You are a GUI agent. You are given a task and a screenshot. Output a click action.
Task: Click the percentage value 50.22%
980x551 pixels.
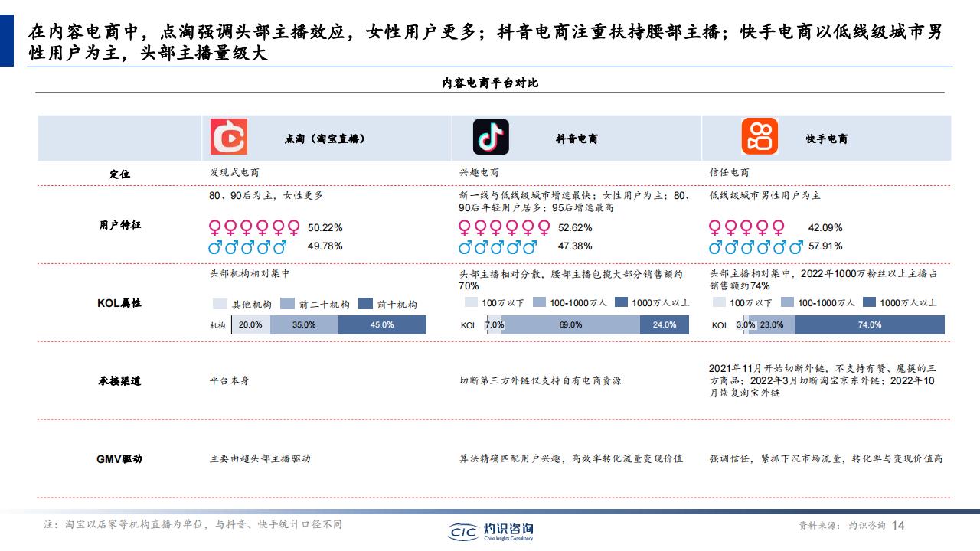(x=325, y=228)
